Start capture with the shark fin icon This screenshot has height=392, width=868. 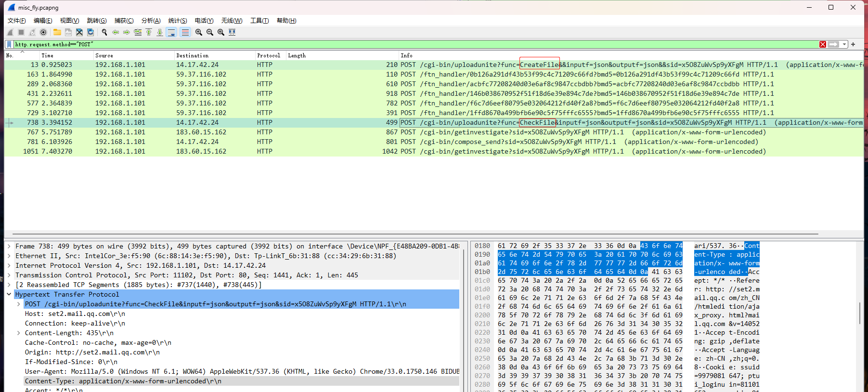click(x=10, y=32)
